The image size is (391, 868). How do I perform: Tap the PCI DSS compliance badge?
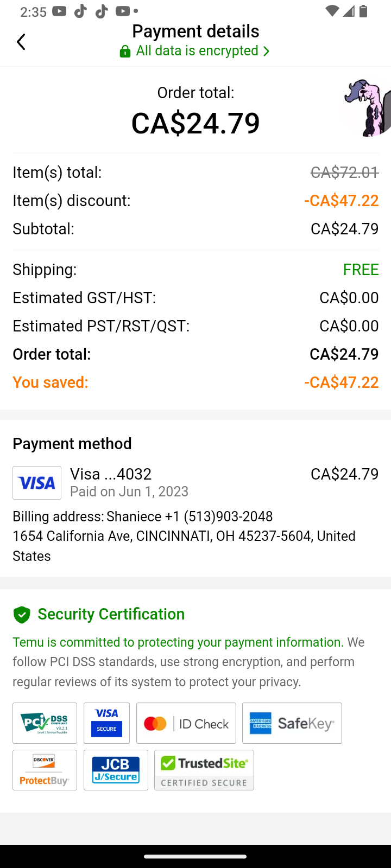(x=45, y=723)
